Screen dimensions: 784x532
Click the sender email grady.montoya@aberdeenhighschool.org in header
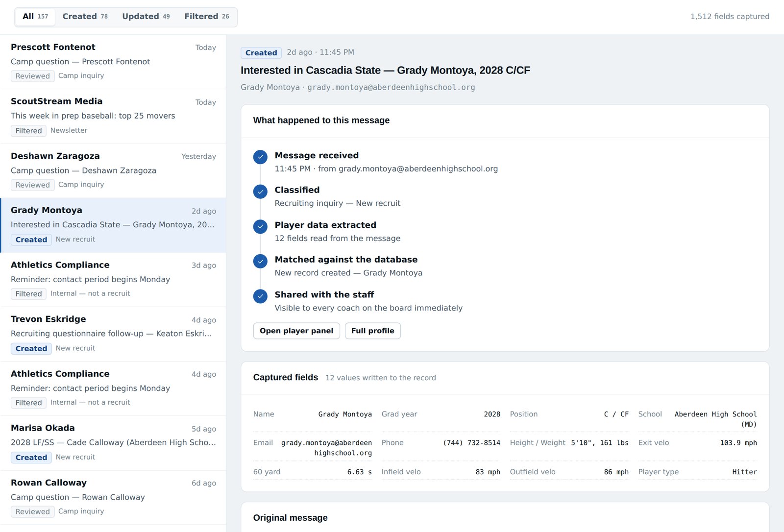point(391,87)
